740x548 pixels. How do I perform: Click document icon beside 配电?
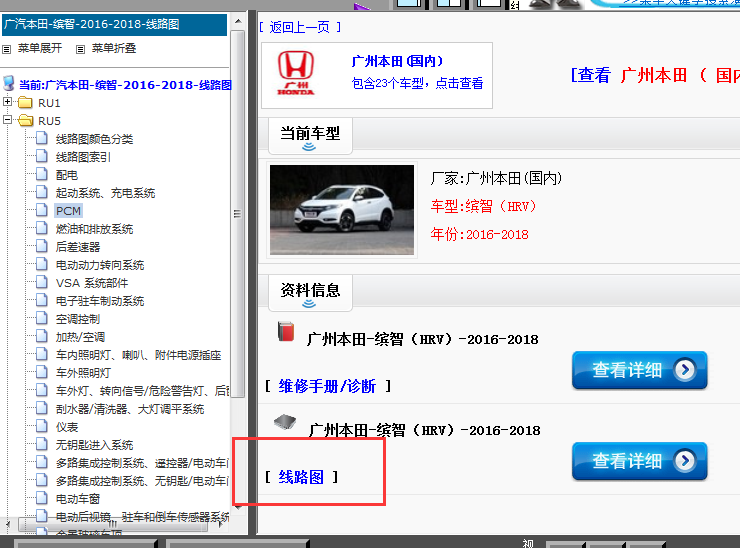click(42, 174)
